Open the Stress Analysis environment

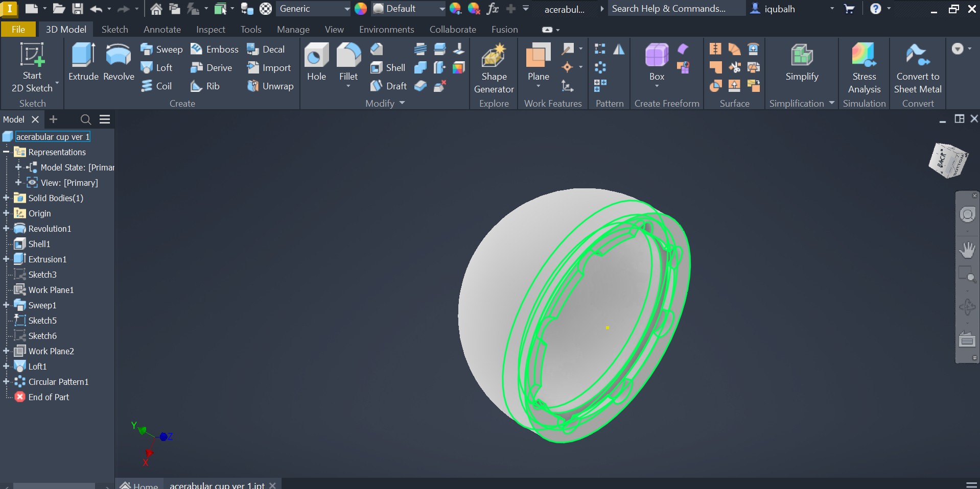tap(864, 66)
